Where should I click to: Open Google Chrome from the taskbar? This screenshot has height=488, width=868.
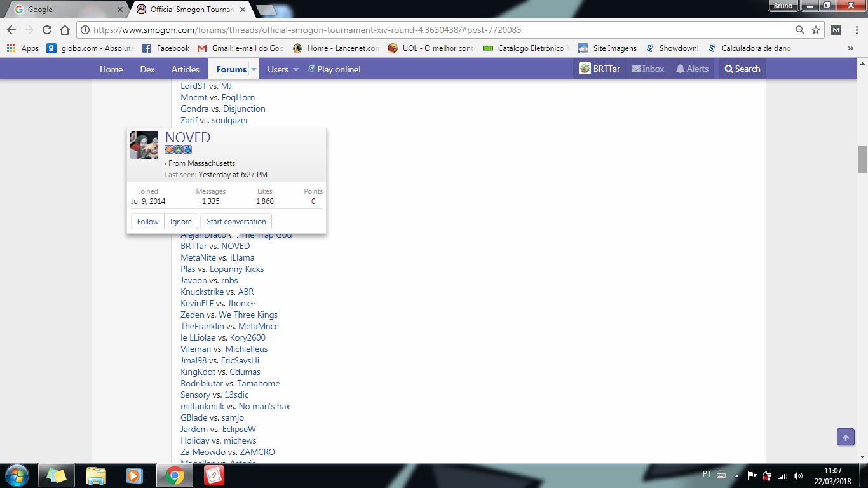click(x=175, y=475)
